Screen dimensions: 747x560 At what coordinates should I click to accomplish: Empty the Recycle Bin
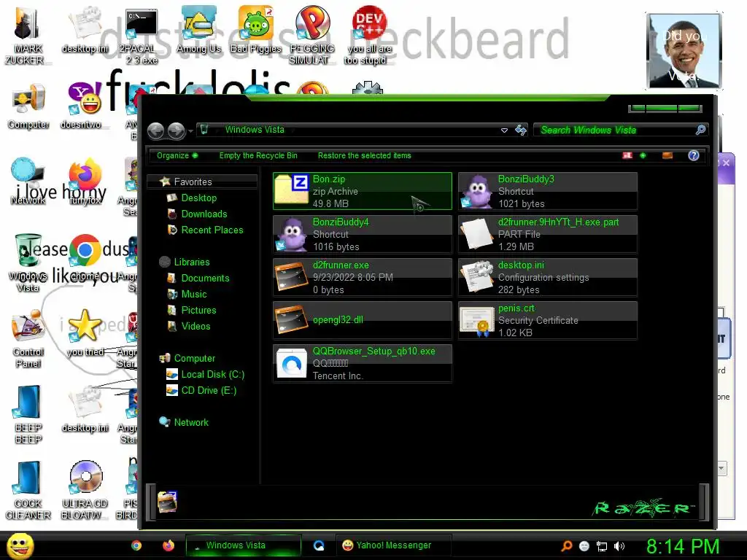[x=258, y=155]
